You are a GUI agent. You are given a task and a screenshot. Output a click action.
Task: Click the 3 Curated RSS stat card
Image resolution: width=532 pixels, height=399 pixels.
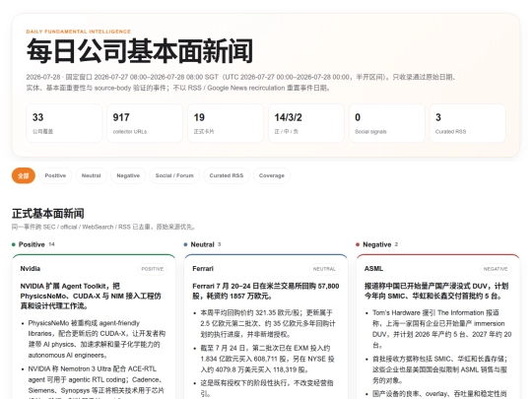(468, 123)
